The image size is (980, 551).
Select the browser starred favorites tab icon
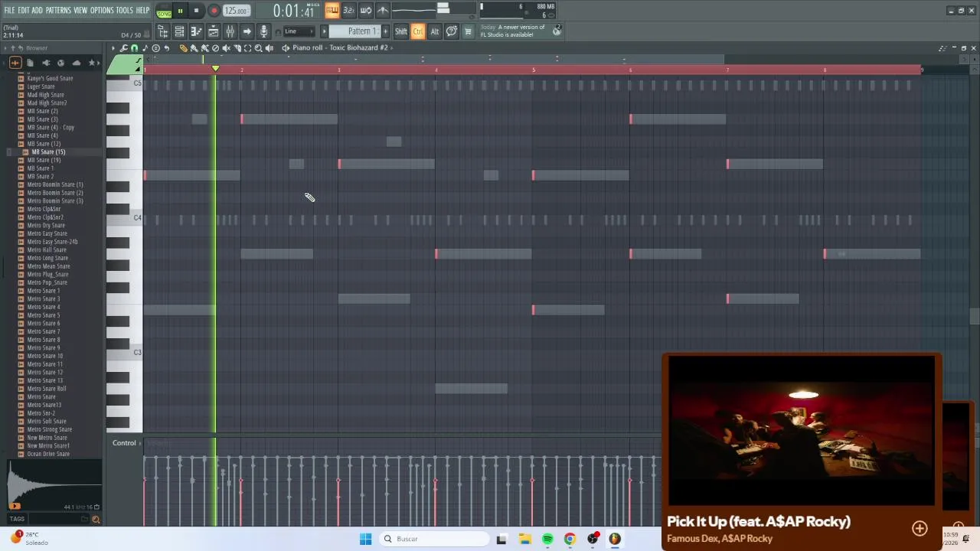coord(93,63)
